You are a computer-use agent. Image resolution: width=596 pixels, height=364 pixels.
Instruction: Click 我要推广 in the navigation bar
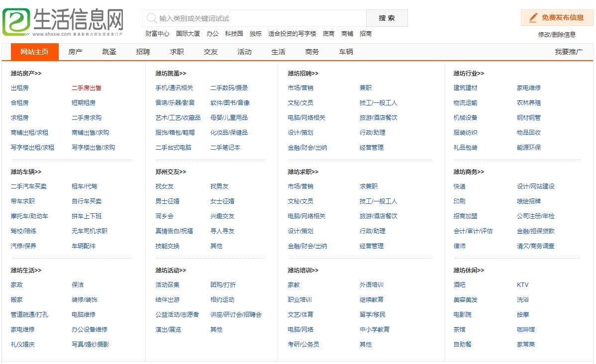569,52
